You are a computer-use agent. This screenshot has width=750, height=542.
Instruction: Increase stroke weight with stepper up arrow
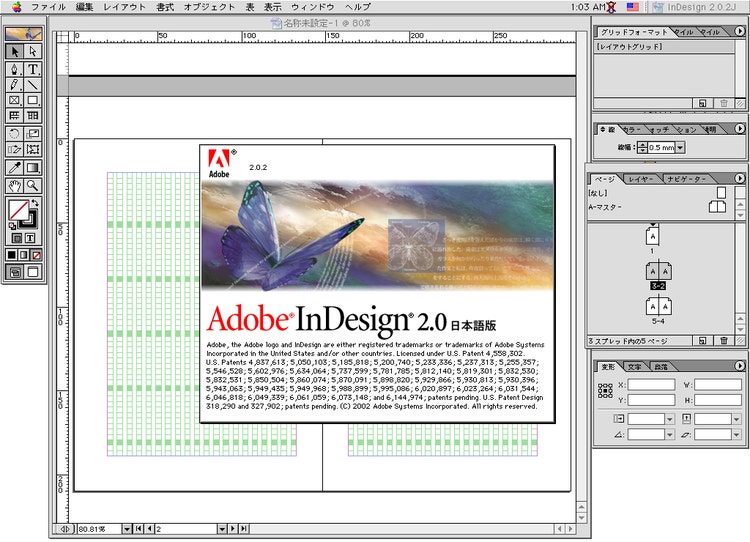[642, 145]
